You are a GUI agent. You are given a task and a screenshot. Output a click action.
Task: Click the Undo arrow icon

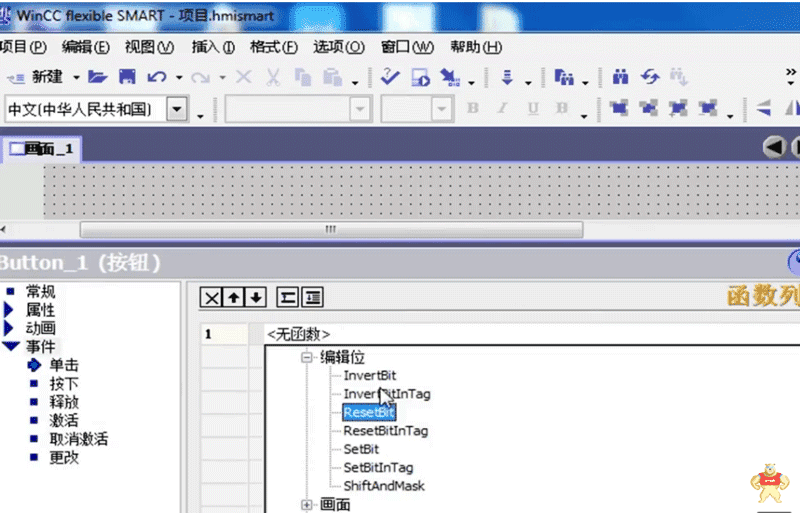click(157, 77)
